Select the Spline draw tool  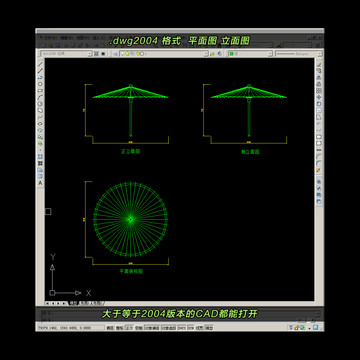(x=40, y=117)
